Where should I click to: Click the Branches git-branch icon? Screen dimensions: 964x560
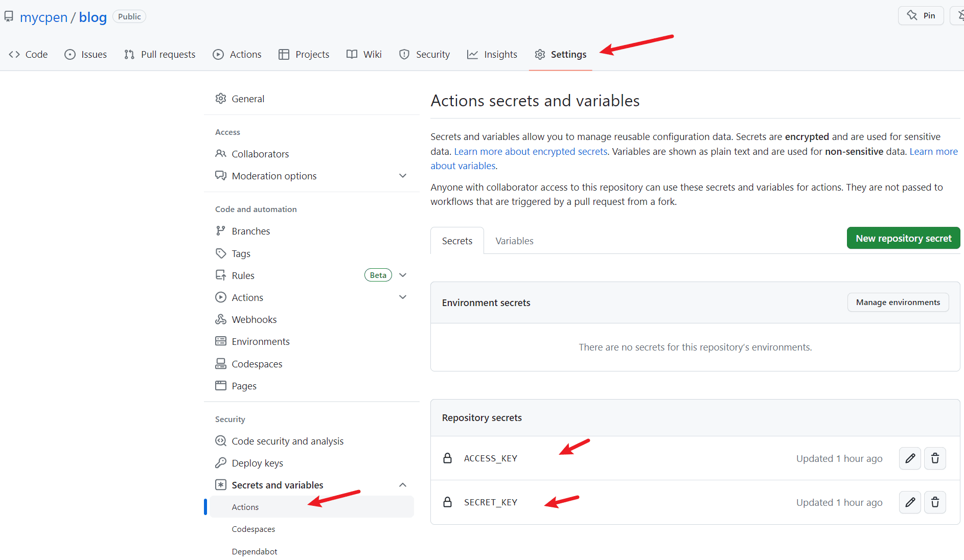pyautogui.click(x=221, y=231)
